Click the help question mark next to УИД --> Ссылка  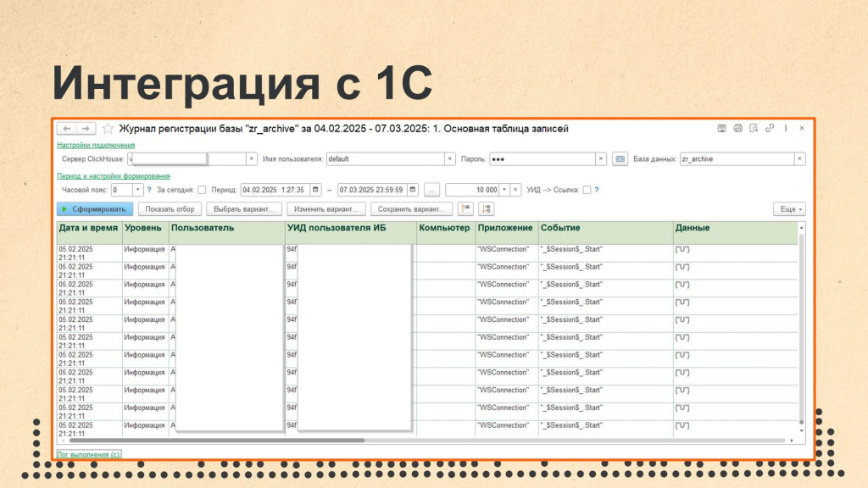tap(596, 190)
